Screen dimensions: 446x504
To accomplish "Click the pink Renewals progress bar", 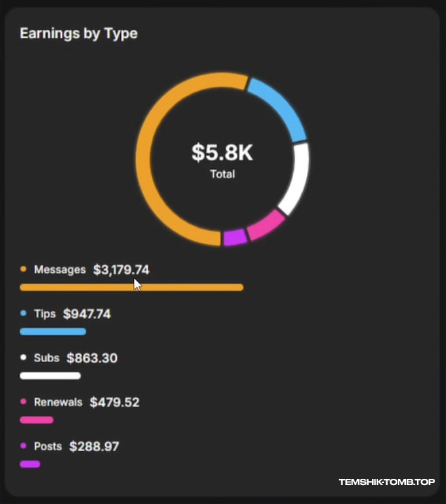I will (37, 420).
